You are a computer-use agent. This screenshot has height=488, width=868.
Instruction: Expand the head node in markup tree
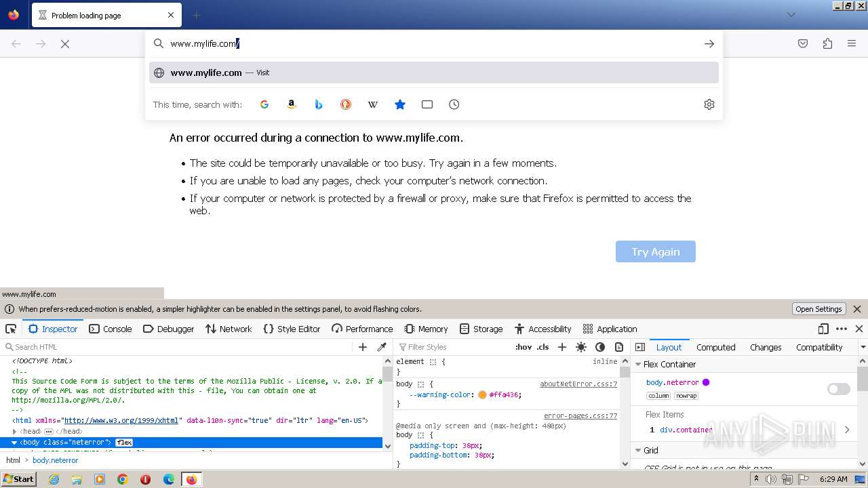pos(14,432)
